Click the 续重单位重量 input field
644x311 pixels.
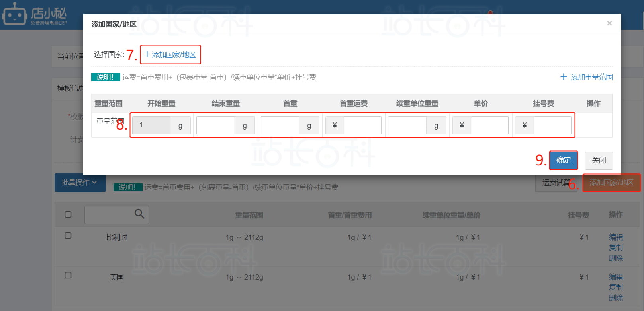[x=407, y=126]
